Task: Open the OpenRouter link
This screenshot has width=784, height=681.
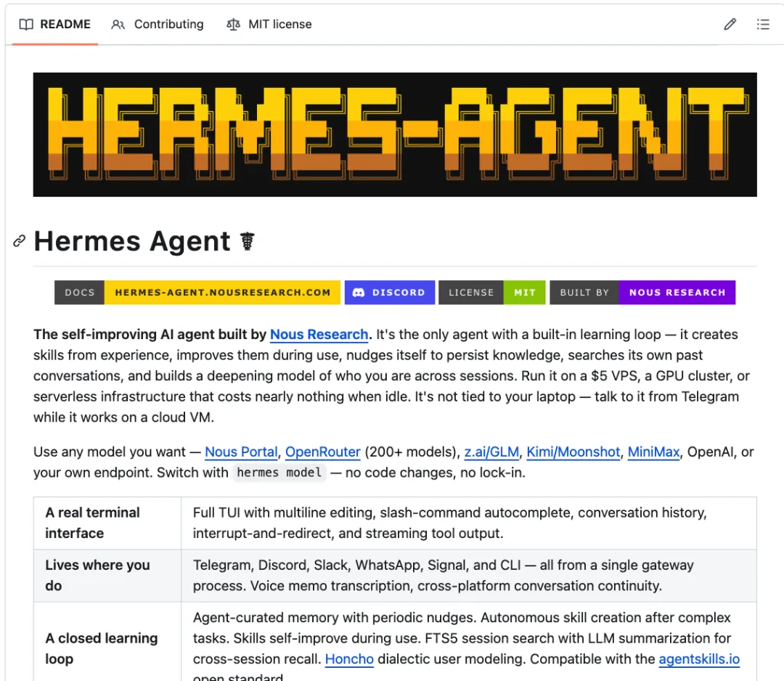Action: 323,452
